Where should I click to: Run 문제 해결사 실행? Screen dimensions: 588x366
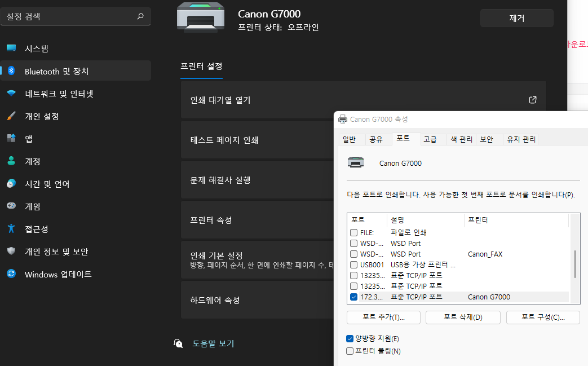point(257,180)
